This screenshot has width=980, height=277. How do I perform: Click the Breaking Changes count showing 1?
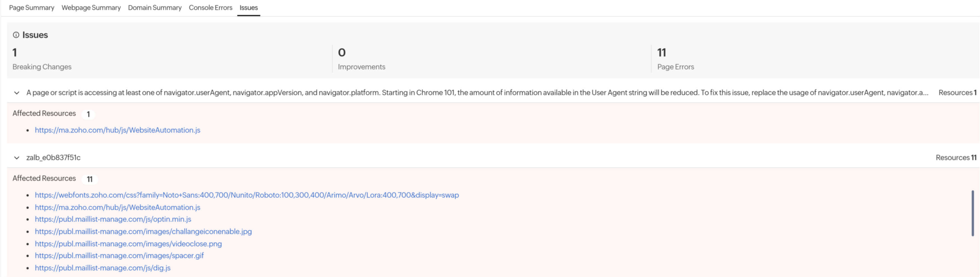(14, 52)
